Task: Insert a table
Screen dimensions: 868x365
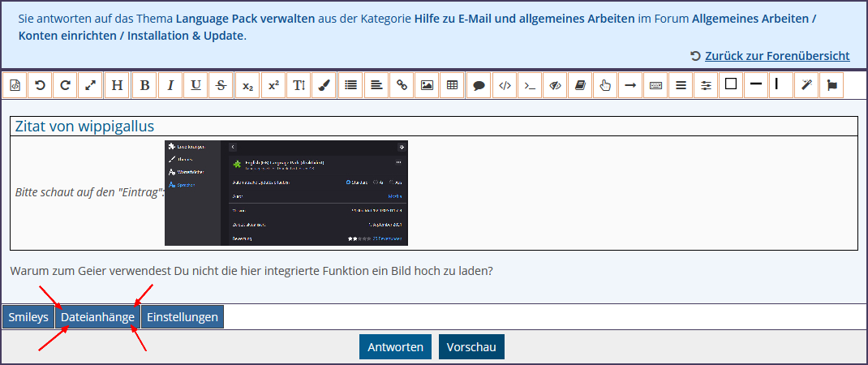Action: pyautogui.click(x=453, y=85)
